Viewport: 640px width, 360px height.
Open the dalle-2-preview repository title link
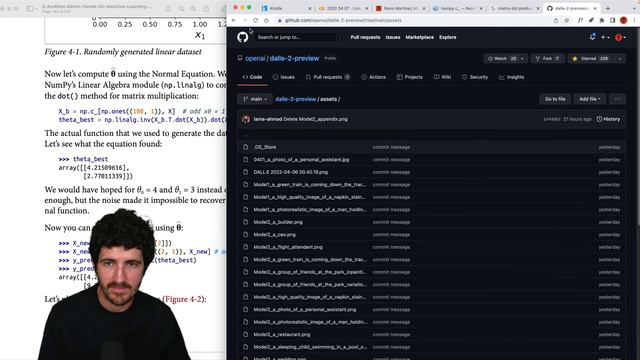click(294, 58)
